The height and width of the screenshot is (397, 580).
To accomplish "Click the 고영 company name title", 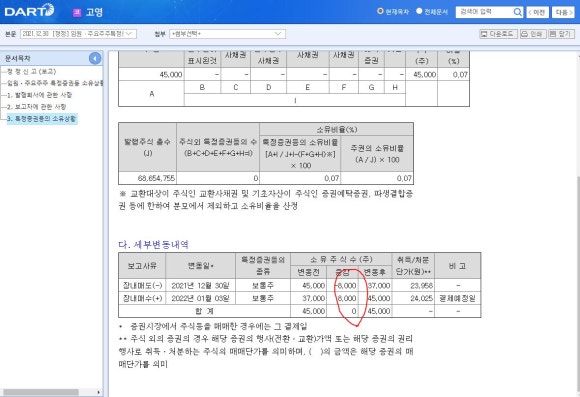I will 94,12.
